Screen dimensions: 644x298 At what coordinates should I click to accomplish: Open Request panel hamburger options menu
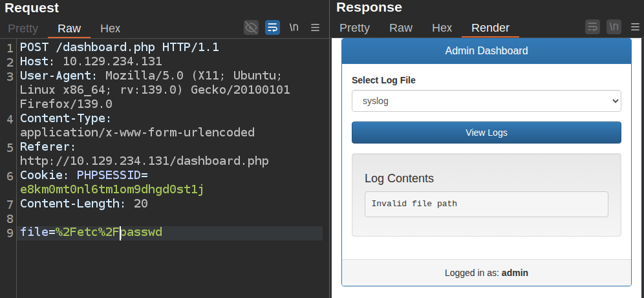(316, 27)
